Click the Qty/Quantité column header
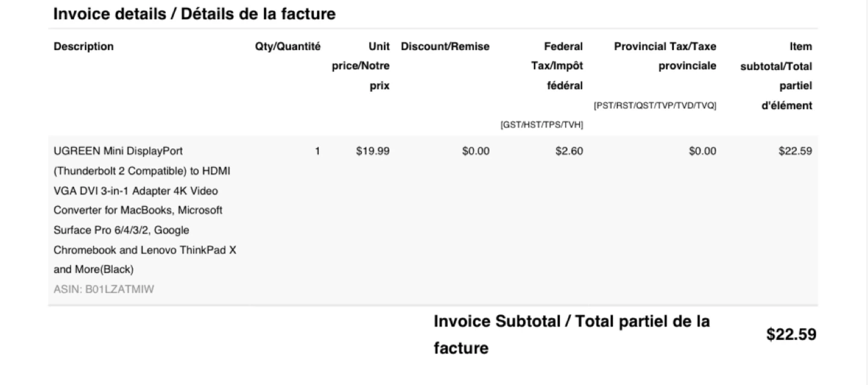 coord(288,46)
